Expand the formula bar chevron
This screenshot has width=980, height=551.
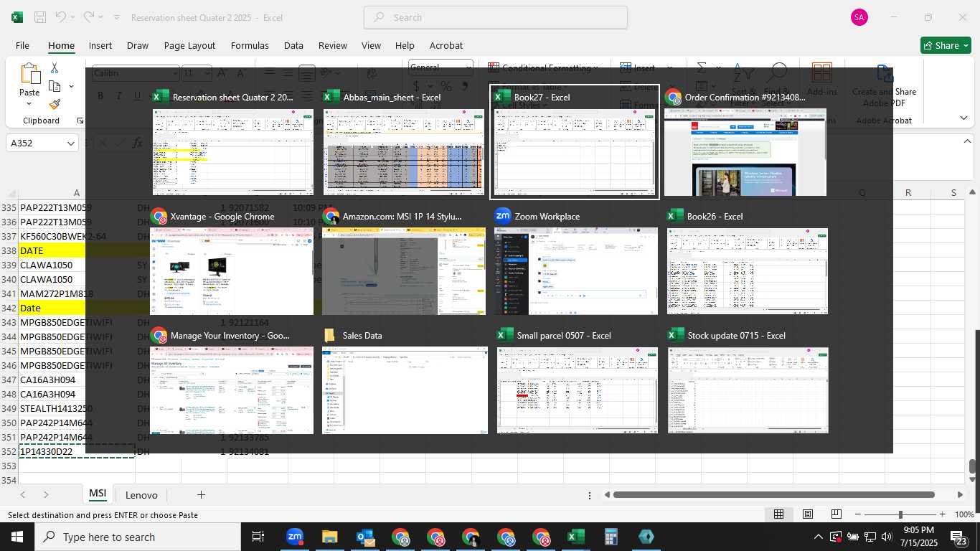[x=966, y=141]
